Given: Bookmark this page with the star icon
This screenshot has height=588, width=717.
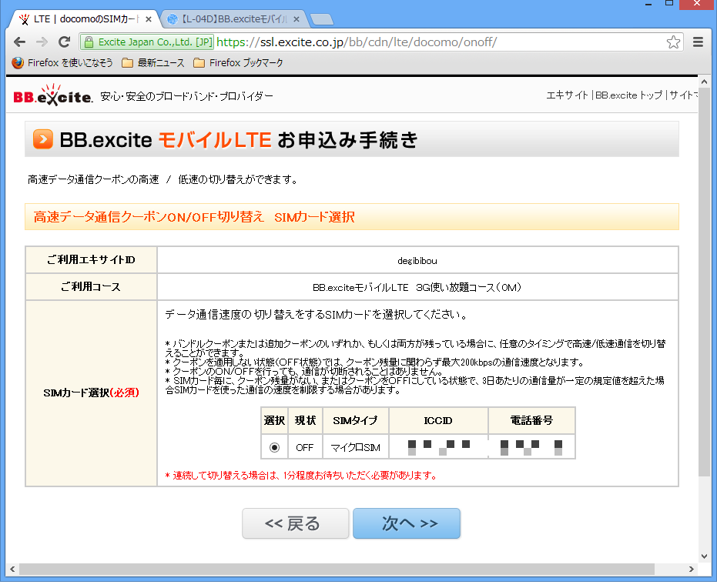Looking at the screenshot, I should pos(673,42).
